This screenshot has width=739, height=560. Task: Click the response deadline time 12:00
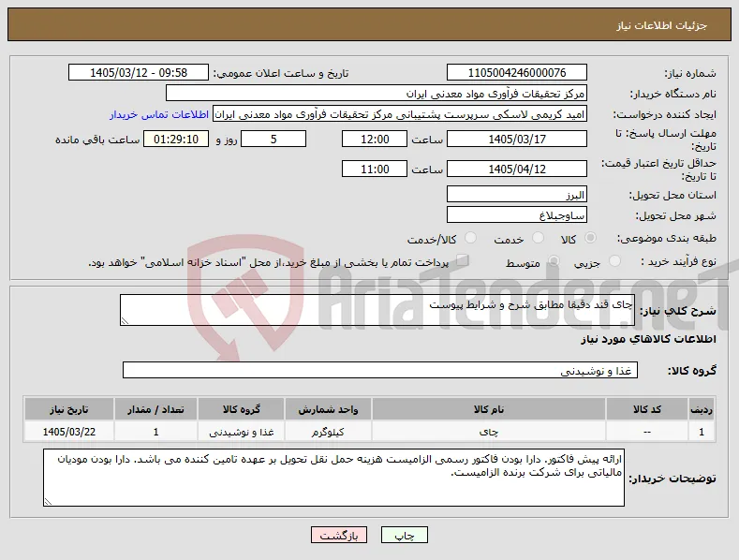[x=375, y=139]
